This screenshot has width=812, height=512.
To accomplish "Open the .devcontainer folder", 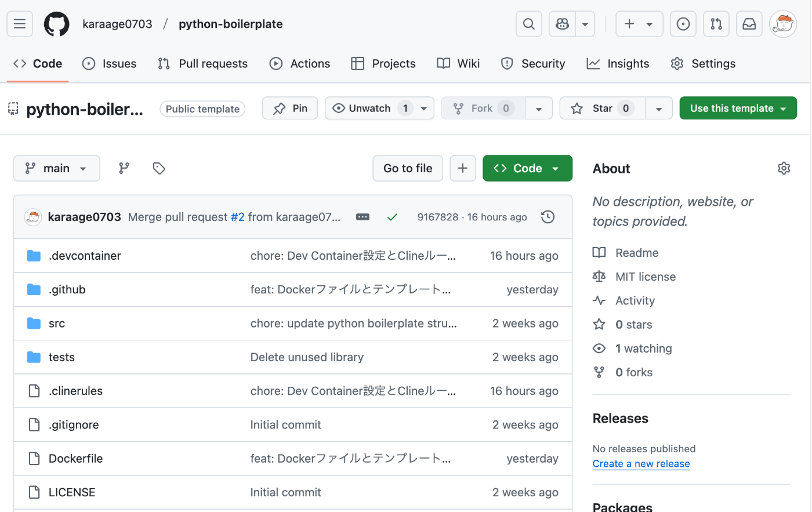I will [x=85, y=256].
